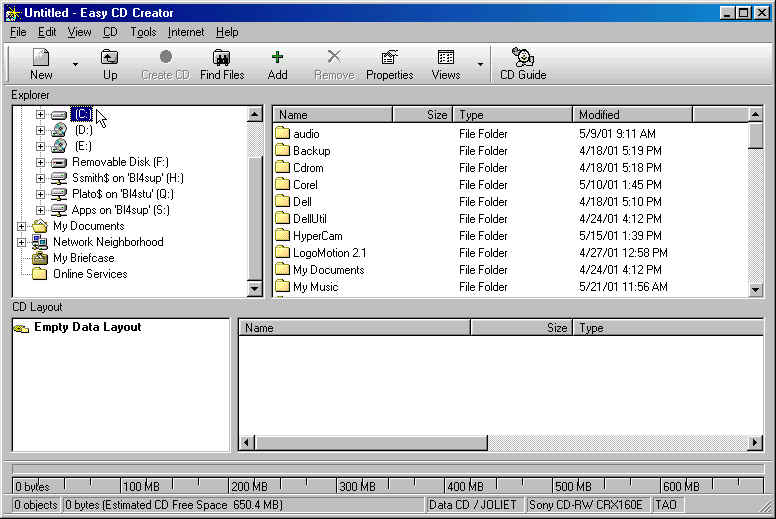
Task: Sort Explorer list by Modified column
Action: coord(632,115)
